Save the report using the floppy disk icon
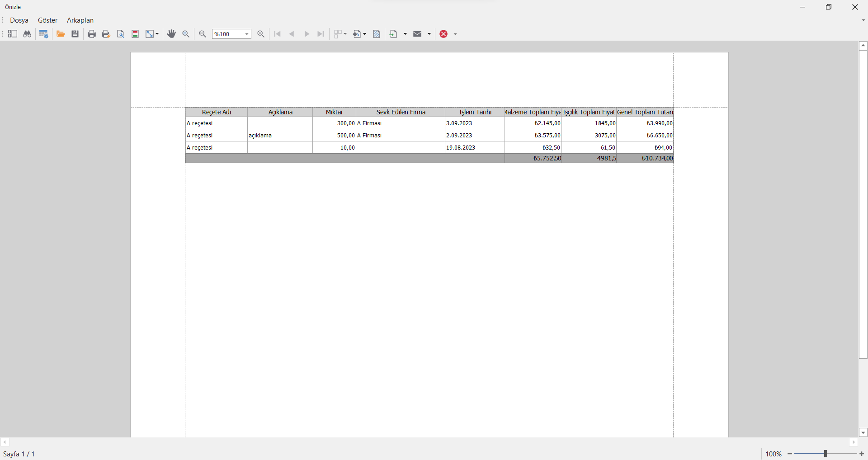 (x=75, y=34)
